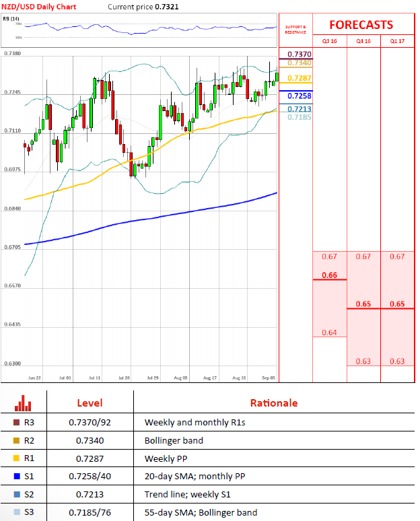Image resolution: width=420 pixels, height=521 pixels.
Task: Click the Sep 05 date axis label
Action: tap(269, 378)
